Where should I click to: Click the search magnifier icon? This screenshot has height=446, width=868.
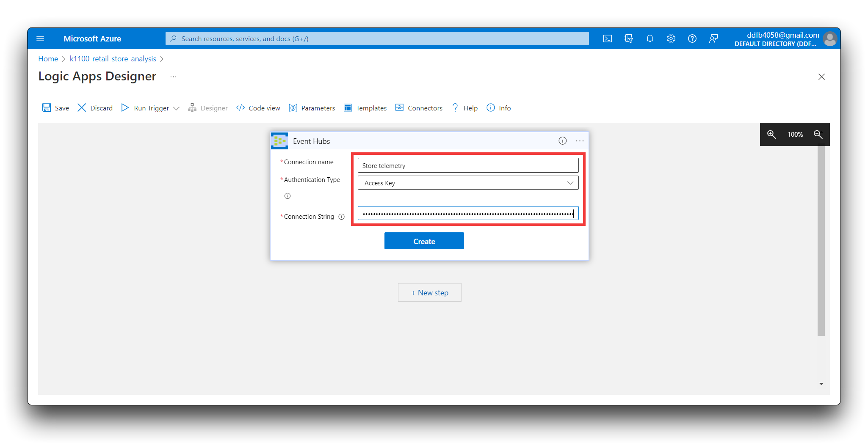(x=173, y=39)
